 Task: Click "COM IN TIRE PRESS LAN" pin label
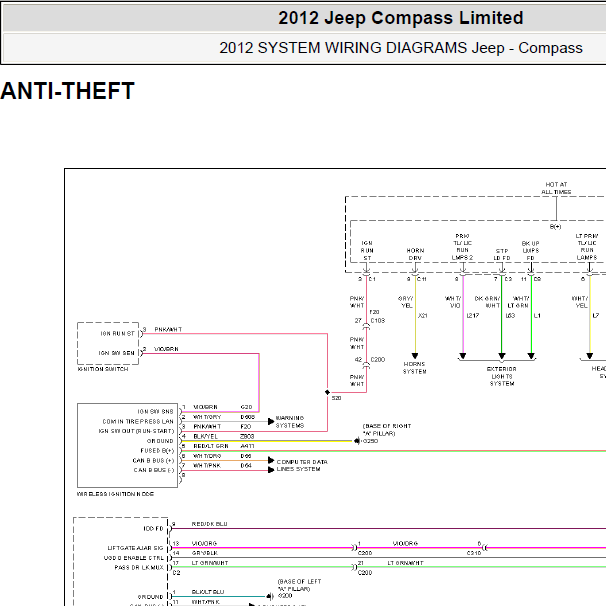click(x=138, y=422)
